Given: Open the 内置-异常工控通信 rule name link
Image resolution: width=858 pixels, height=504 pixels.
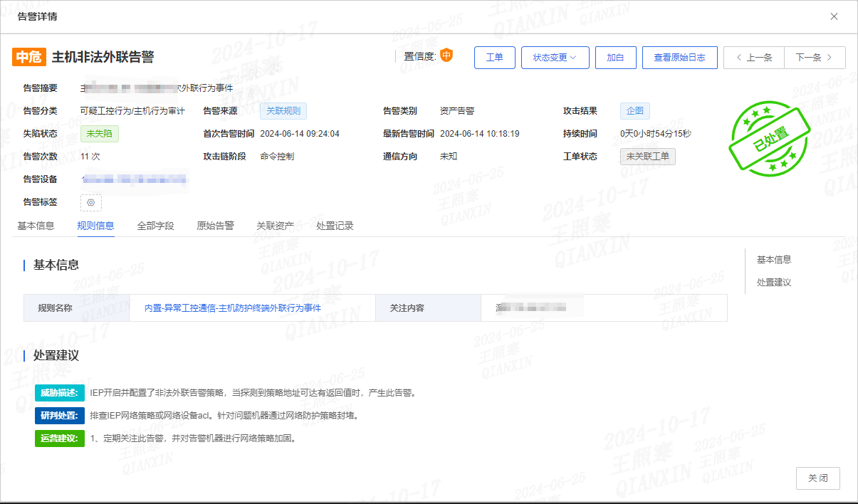Looking at the screenshot, I should 233,308.
